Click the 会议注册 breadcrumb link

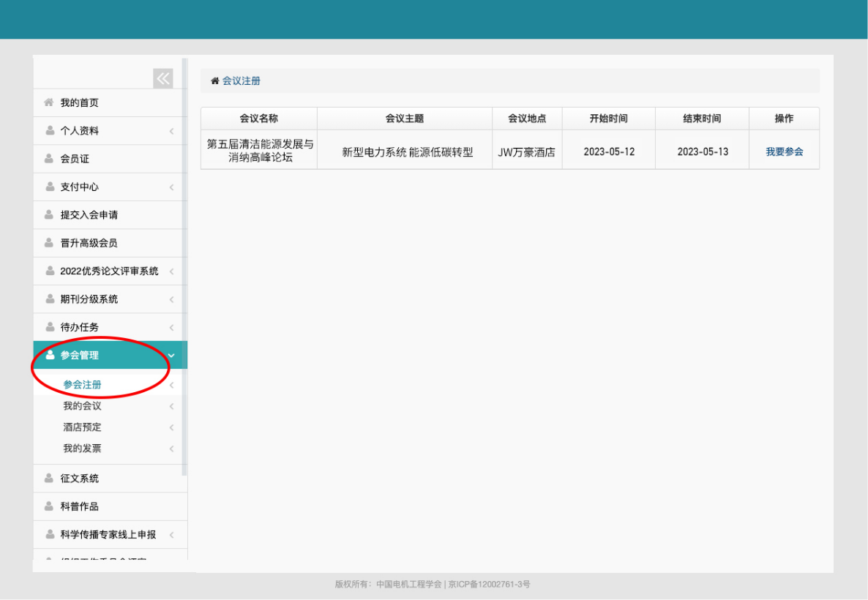point(242,81)
